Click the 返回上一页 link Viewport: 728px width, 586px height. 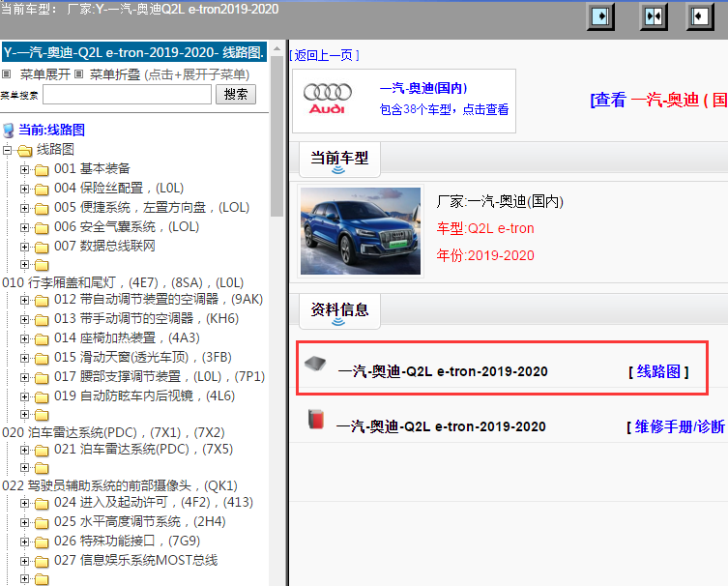pyautogui.click(x=324, y=55)
